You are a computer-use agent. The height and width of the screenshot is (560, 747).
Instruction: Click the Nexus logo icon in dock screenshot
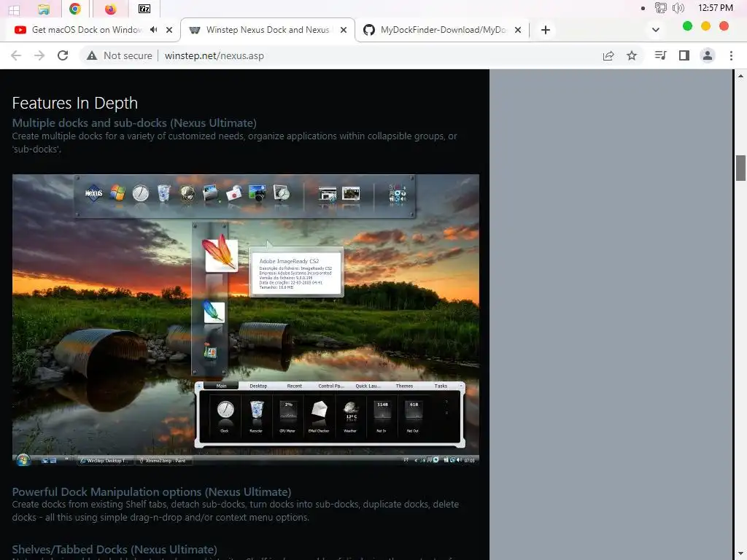(94, 192)
